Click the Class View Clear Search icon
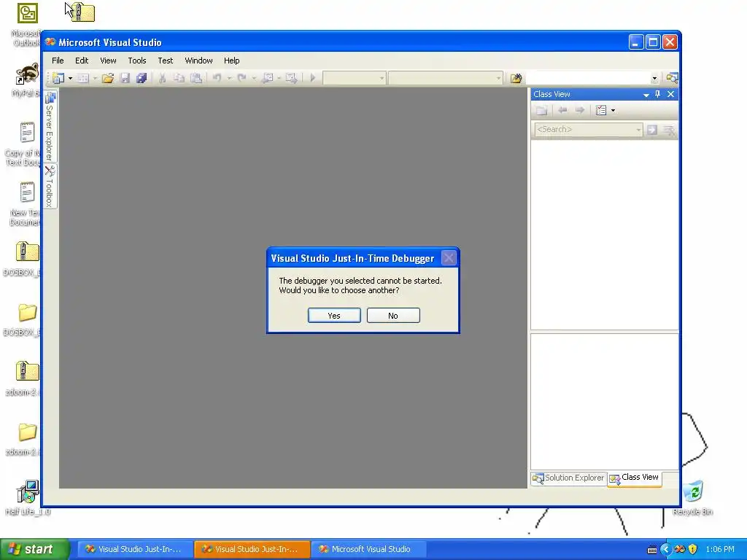Screen dimensions: 747x560 670,130
